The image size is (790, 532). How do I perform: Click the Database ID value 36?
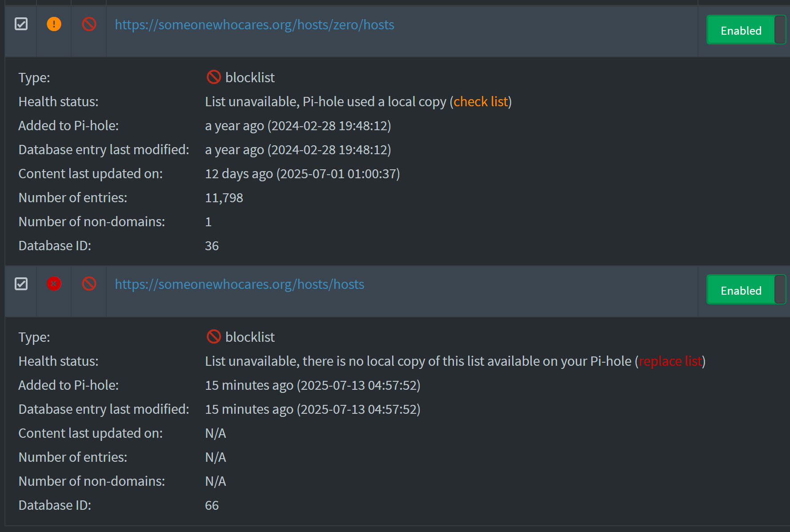click(212, 246)
